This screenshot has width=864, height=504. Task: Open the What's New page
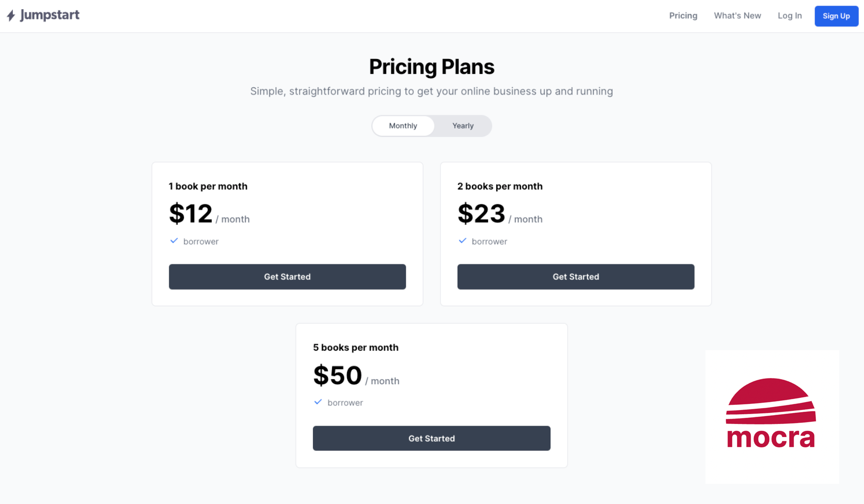(737, 15)
